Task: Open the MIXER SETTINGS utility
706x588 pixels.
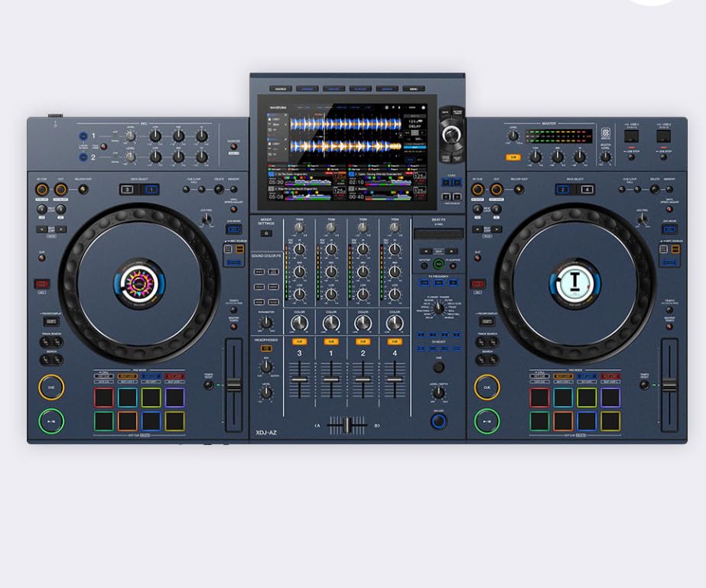Action: [267, 233]
